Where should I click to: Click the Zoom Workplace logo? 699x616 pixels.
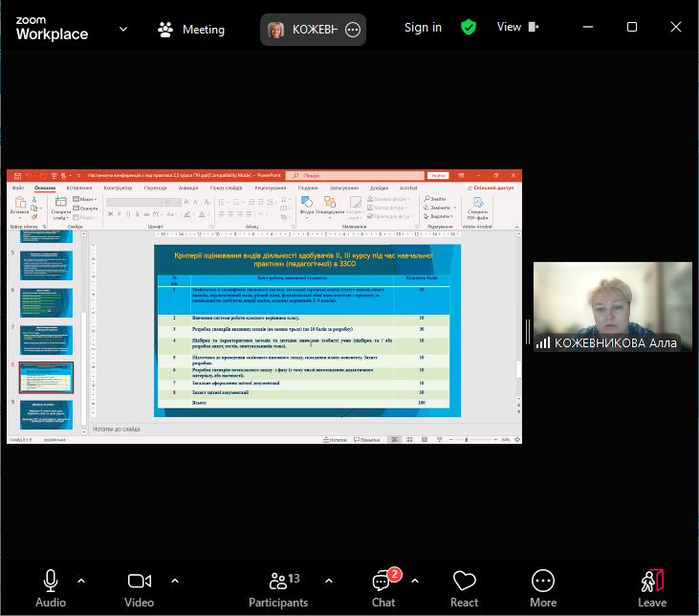tap(52, 29)
